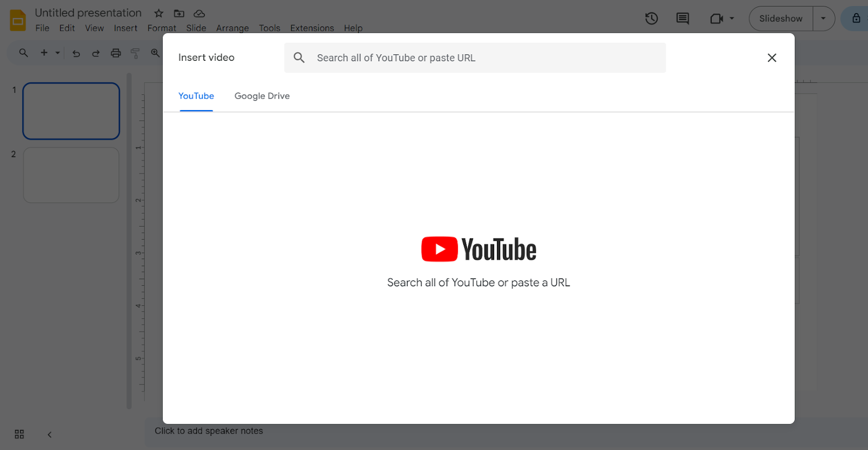The height and width of the screenshot is (450, 868).
Task: Click the search magnifier in dialog
Action: tap(299, 57)
